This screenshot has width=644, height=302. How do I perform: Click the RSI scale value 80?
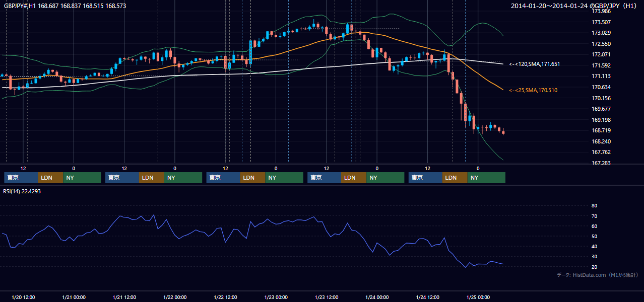(594, 206)
